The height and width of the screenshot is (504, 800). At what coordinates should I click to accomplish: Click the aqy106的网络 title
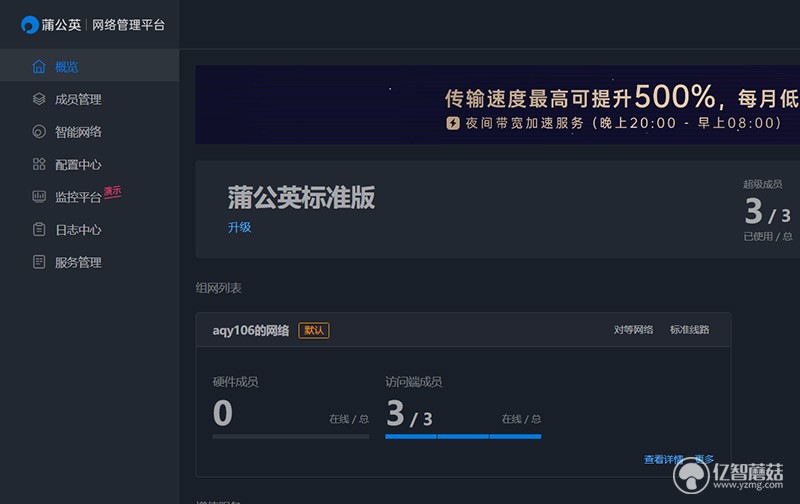(251, 331)
